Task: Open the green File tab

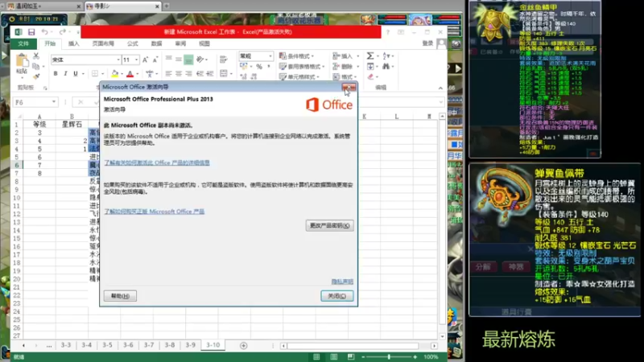Action: click(x=23, y=43)
